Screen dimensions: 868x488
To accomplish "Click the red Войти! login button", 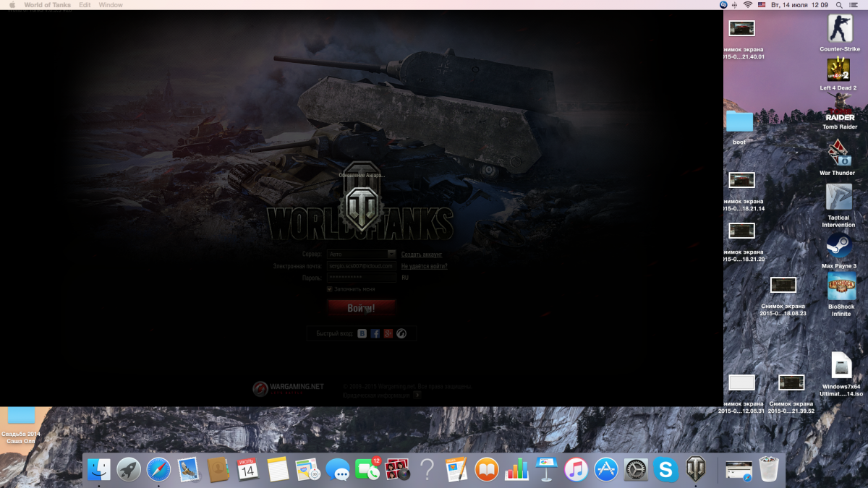I will [362, 308].
